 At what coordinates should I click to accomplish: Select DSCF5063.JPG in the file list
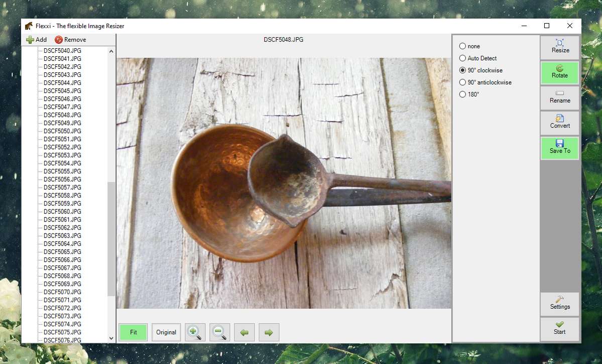62,236
